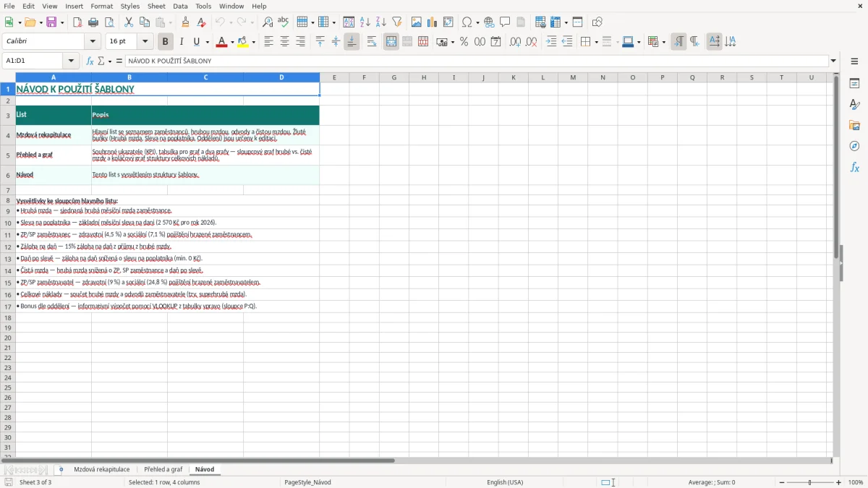Expand the Name Box dropdown arrow
868x488 pixels.
pyautogui.click(x=71, y=61)
